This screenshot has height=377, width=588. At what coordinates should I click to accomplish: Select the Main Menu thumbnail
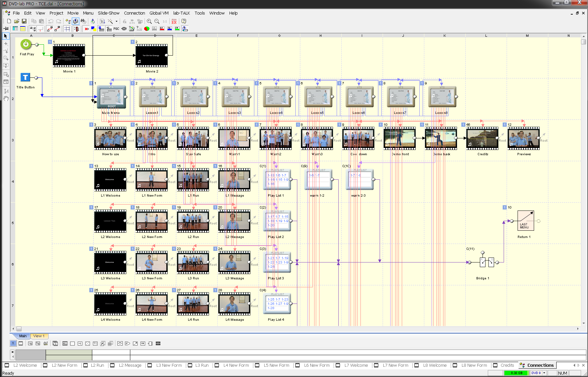click(x=111, y=97)
